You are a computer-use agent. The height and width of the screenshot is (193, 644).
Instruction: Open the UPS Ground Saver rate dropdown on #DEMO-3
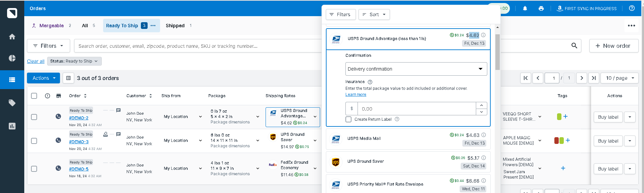pyautogui.click(x=315, y=141)
